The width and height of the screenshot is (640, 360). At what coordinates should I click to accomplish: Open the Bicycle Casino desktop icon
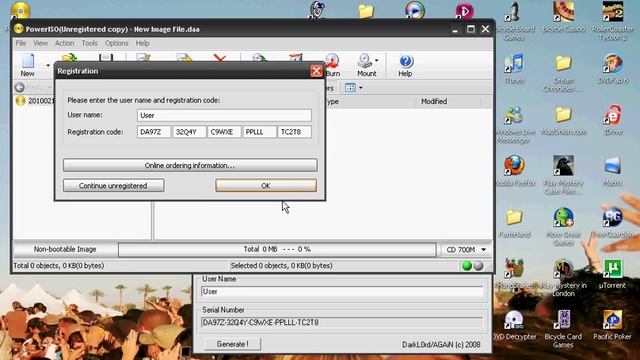click(x=564, y=17)
